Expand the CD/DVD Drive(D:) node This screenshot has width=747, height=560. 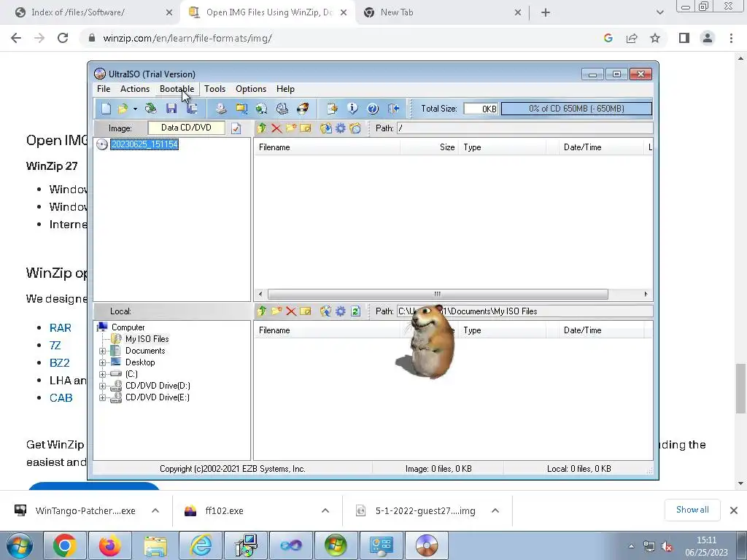[102, 386]
